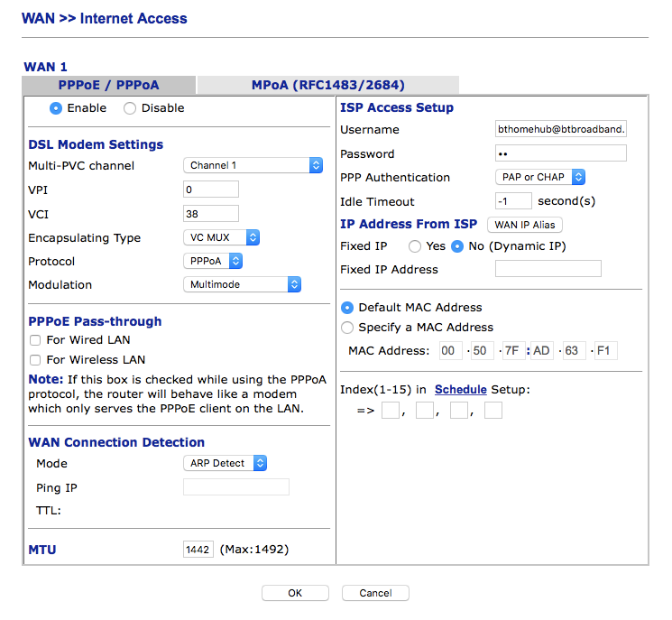Click the MAC Address field containing 63
Image resolution: width=672 pixels, height=620 pixels.
point(574,351)
